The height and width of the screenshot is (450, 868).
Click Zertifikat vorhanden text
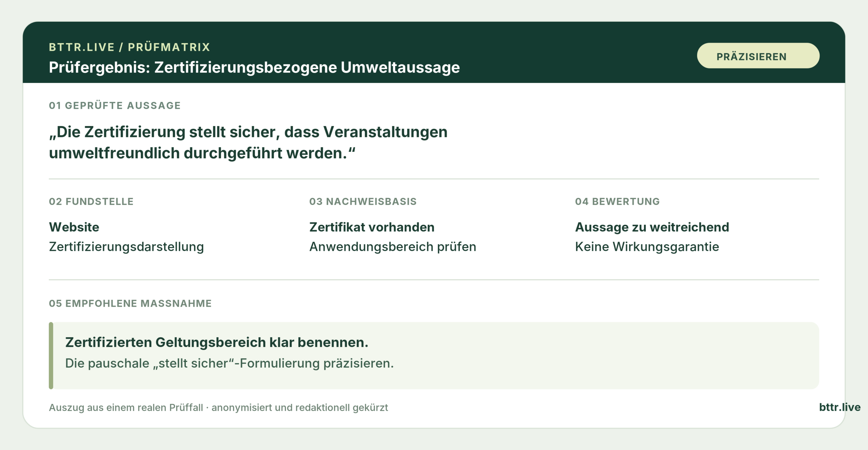[372, 227]
